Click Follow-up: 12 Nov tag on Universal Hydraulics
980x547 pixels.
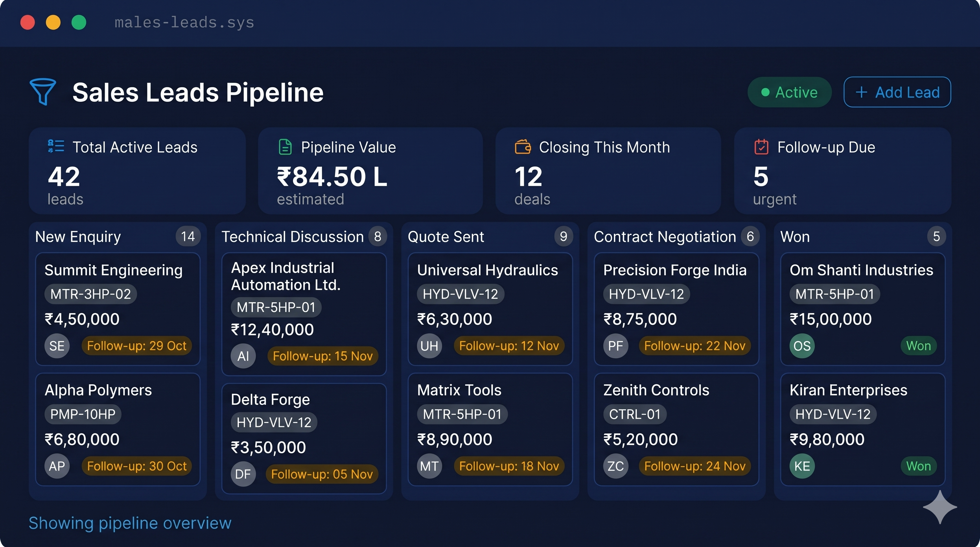coord(509,346)
